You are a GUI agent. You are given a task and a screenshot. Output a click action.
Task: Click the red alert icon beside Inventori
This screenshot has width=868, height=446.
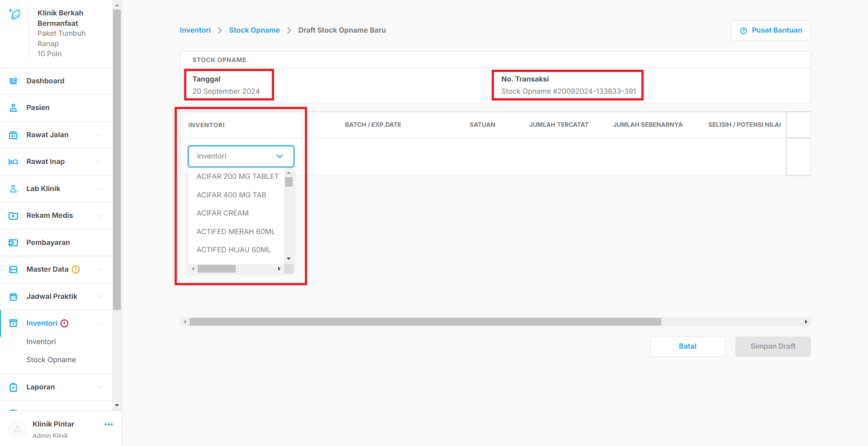(65, 323)
